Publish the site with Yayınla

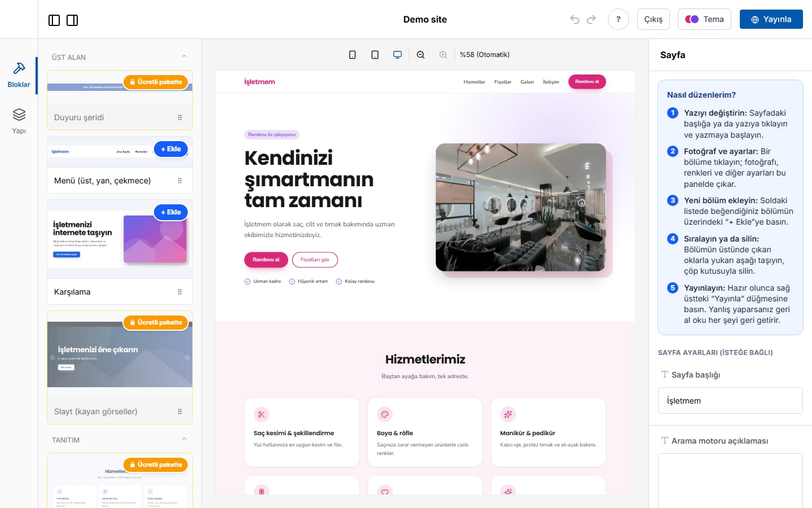click(771, 19)
